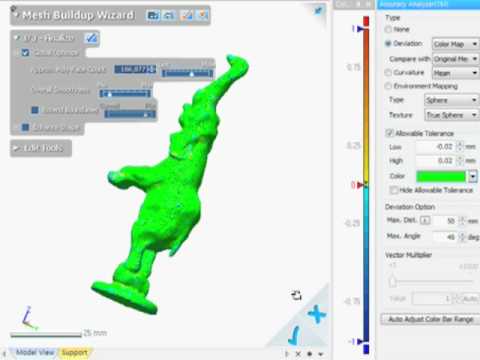The width and height of the screenshot is (480, 360).
Task: Click the blue checkmark OK icon in viewport corner
Action: pyautogui.click(x=294, y=335)
